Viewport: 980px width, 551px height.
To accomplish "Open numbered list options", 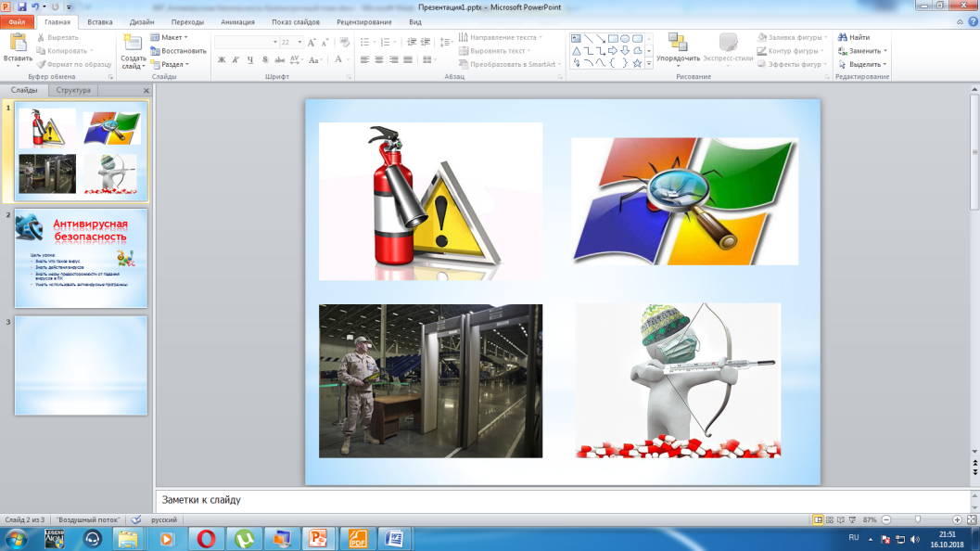I will pyautogui.click(x=388, y=43).
